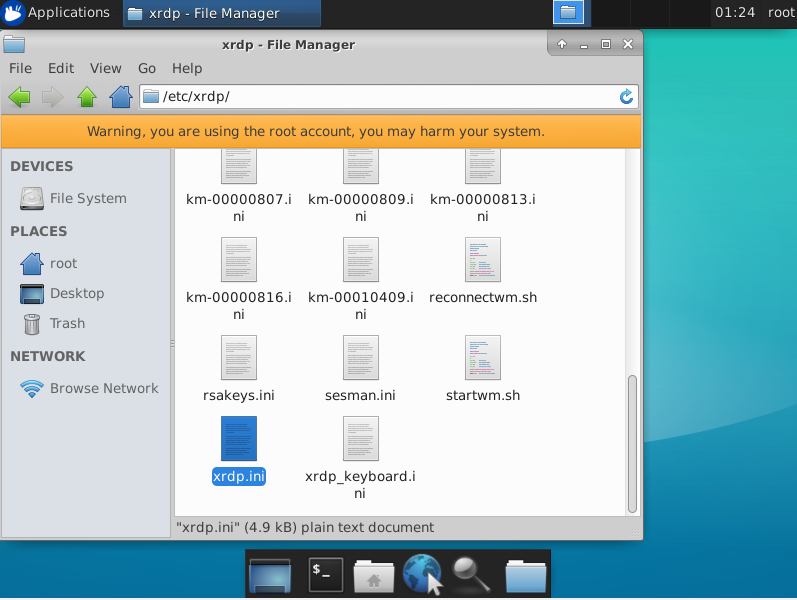Open home folder from the dock
This screenshot has width=797, height=600.
(374, 576)
